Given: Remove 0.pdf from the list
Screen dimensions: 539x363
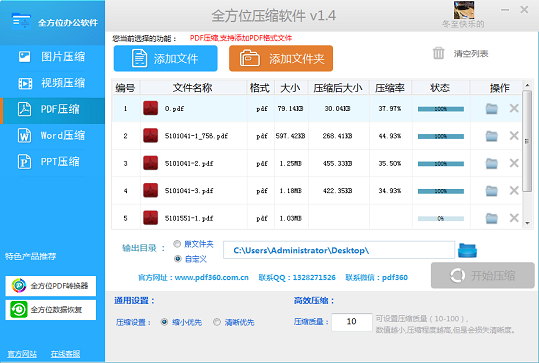Looking at the screenshot, I should tap(514, 109).
